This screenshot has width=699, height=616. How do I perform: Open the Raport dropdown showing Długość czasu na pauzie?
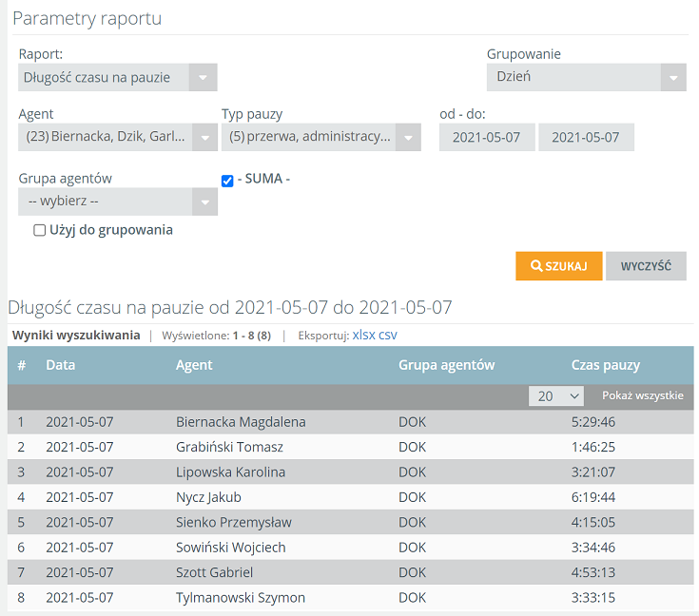coord(118,78)
